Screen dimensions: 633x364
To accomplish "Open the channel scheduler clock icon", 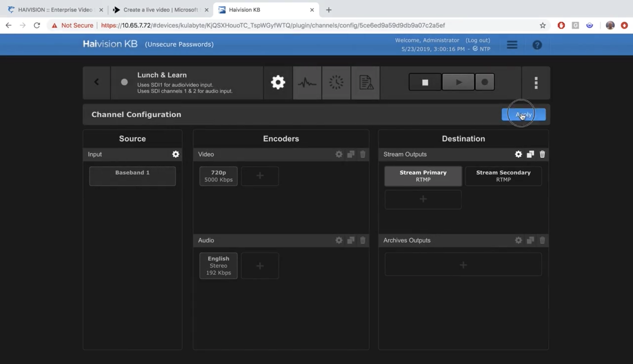I will [336, 82].
